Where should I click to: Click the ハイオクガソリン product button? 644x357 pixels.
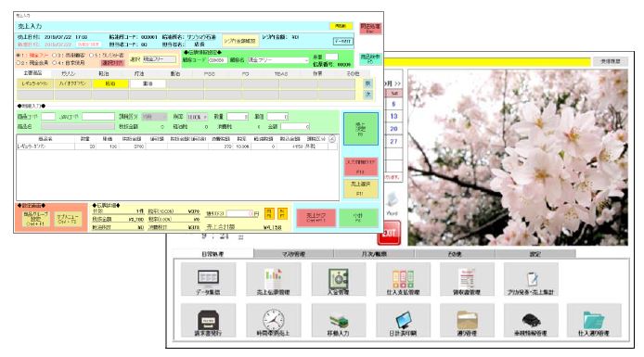(x=72, y=83)
